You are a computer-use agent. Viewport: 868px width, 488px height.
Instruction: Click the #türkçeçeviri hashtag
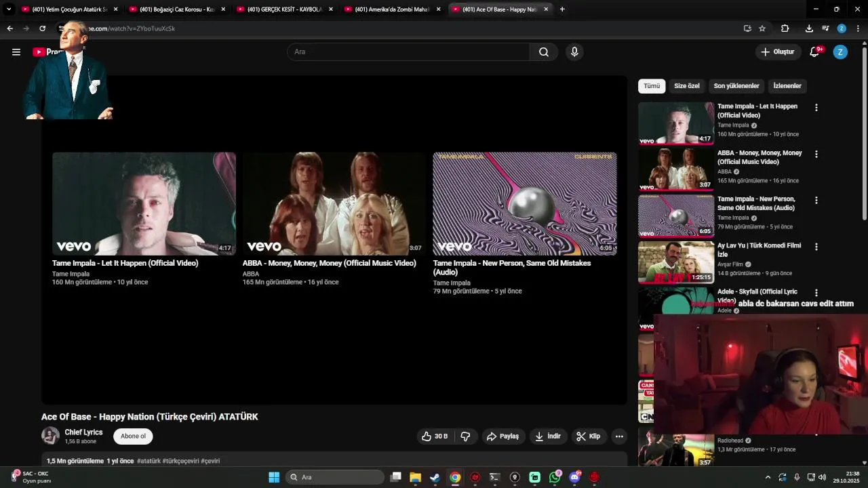coord(180,461)
